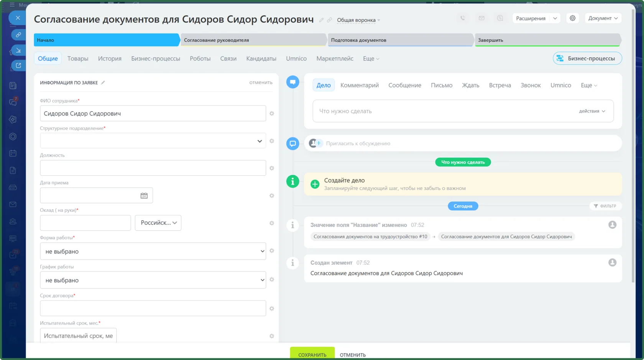Open the currency dropdown showing Российск...

click(158, 223)
